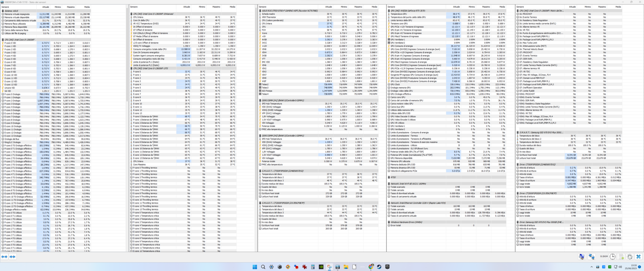Reset sensor values with the clock icon
This screenshot has width=644, height=271.
[613, 257]
